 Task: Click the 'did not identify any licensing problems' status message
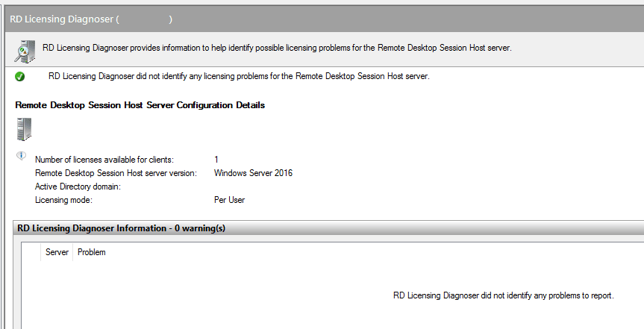tap(239, 76)
